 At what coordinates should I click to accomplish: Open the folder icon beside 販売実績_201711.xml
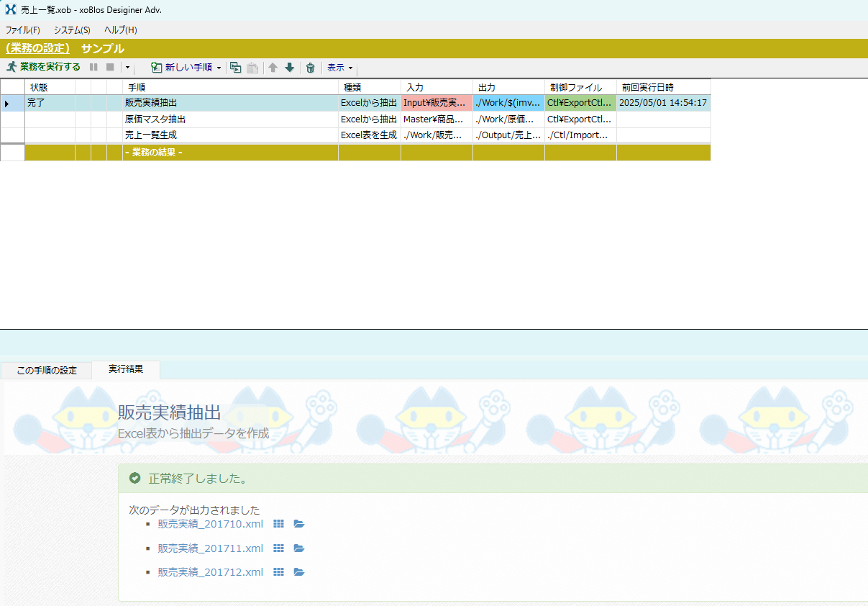tap(299, 548)
